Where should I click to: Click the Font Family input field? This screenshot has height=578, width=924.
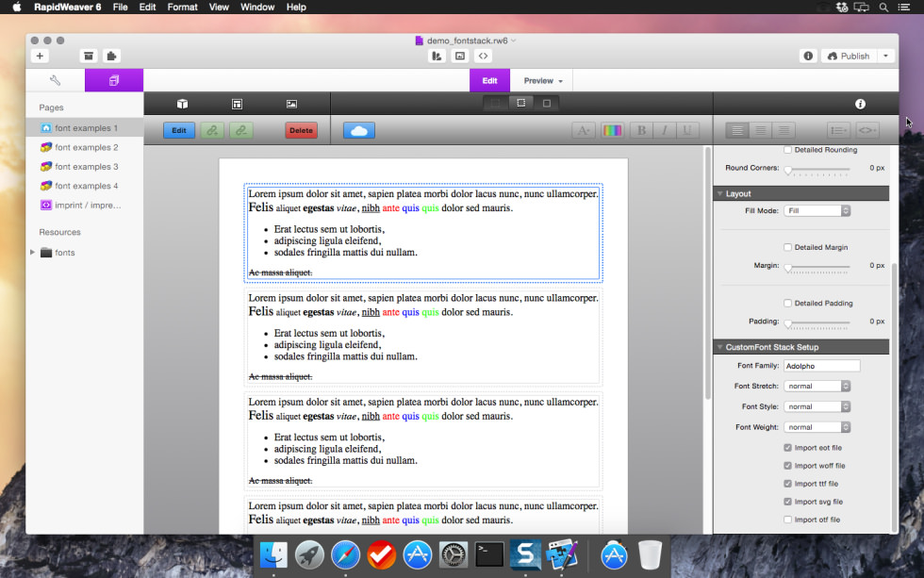click(x=821, y=366)
